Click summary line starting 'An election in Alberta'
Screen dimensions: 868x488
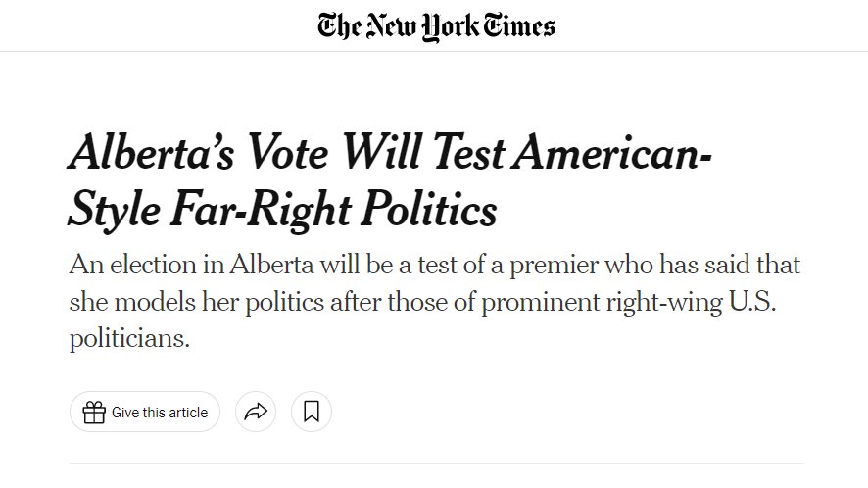[x=435, y=265]
